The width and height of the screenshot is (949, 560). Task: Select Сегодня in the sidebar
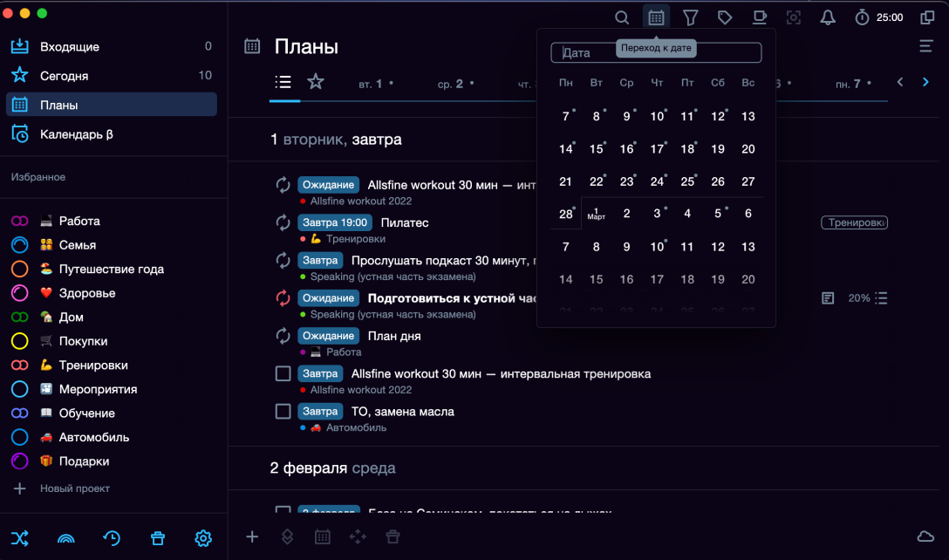65,75
